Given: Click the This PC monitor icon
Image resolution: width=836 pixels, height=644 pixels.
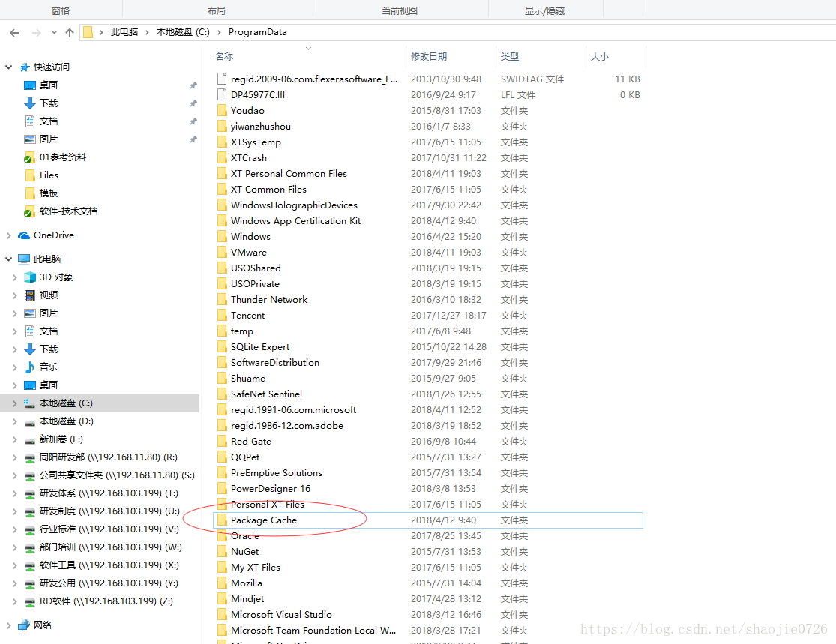Looking at the screenshot, I should pos(24,259).
